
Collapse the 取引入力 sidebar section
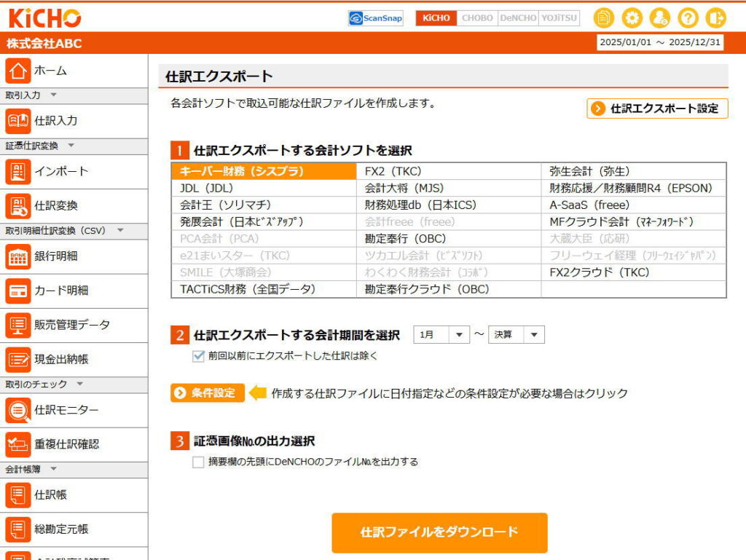[53, 95]
